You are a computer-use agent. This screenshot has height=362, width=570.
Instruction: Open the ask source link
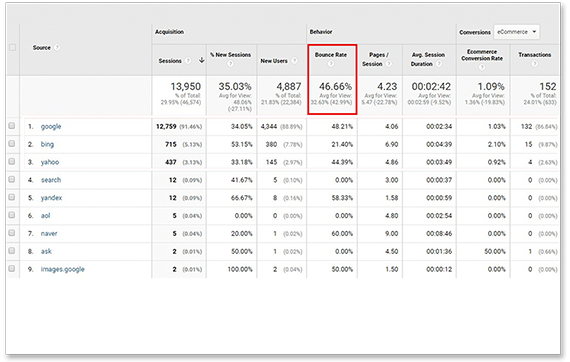46,251
